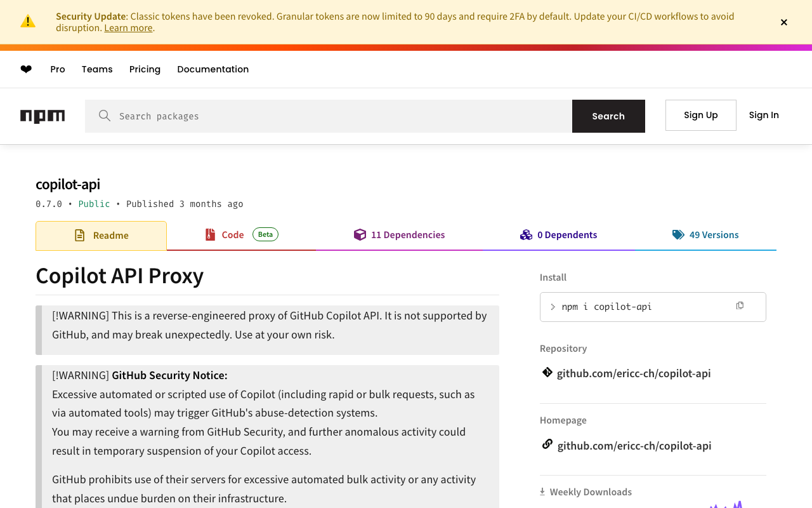The width and height of the screenshot is (812, 508).
Task: Click the git repository icon
Action: point(547,373)
